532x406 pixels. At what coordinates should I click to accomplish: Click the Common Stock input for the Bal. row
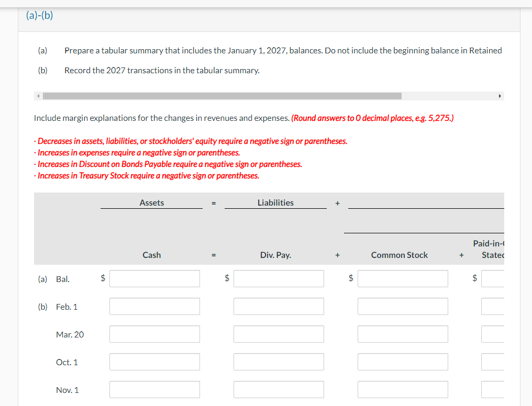click(x=403, y=278)
